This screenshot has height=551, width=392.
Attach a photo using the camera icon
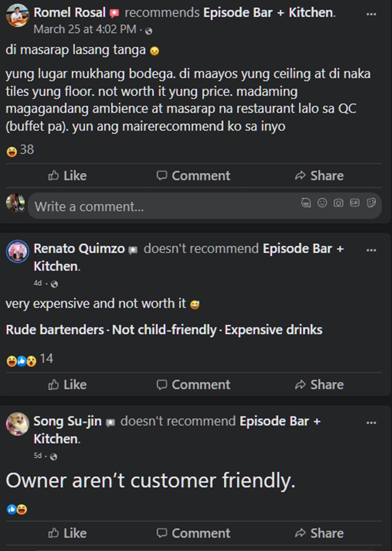point(339,203)
